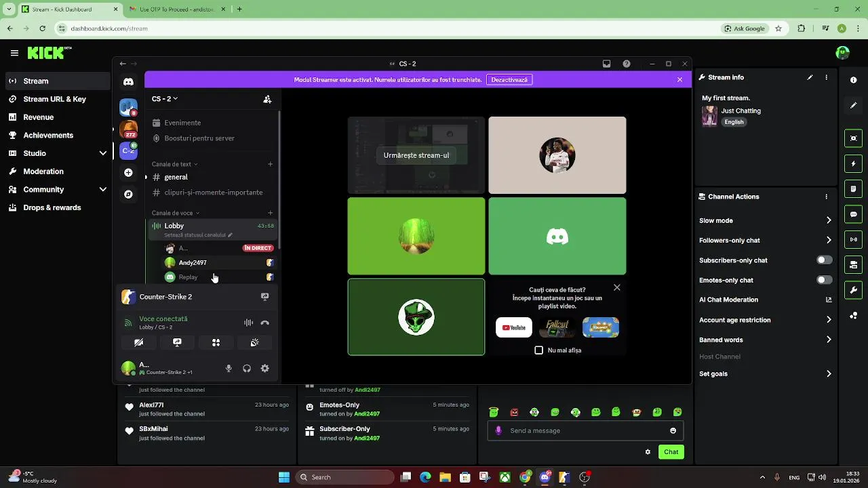Click the YouTube activity thumbnail

[514, 327]
